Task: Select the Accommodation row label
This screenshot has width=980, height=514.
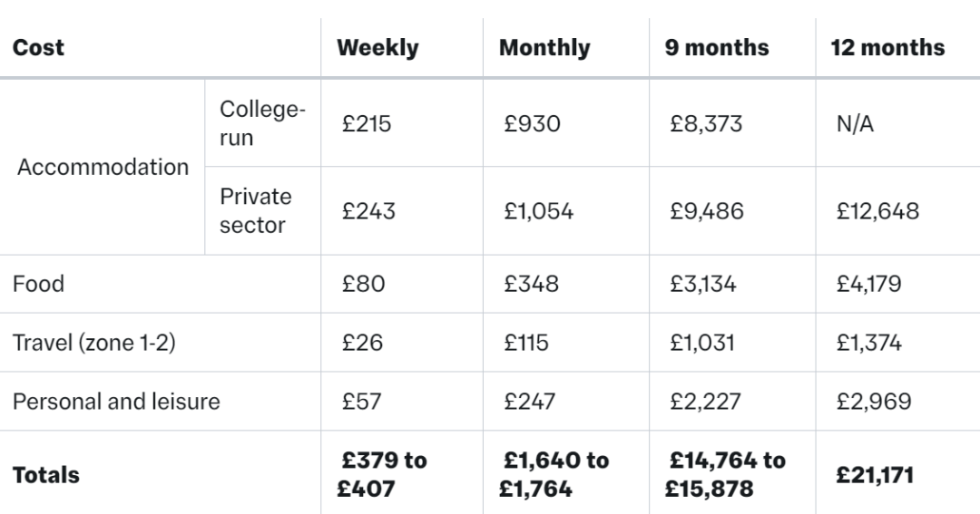Action: pyautogui.click(x=103, y=167)
